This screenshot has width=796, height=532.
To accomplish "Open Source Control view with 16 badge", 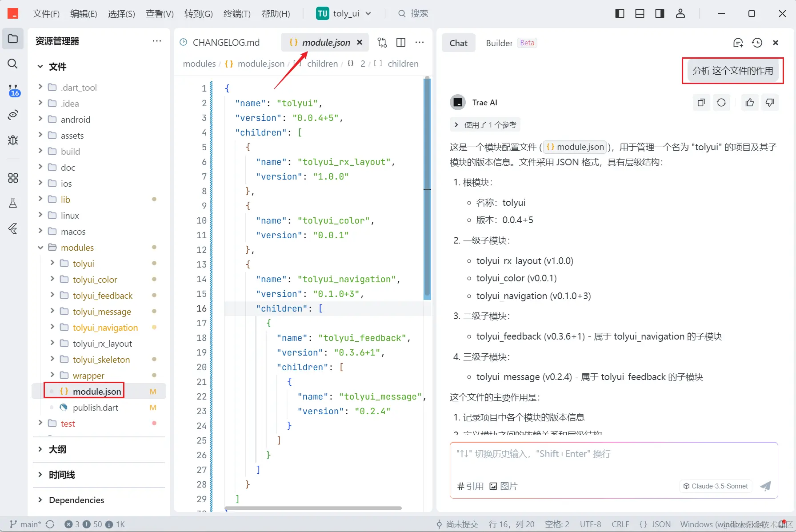I will (x=13, y=90).
